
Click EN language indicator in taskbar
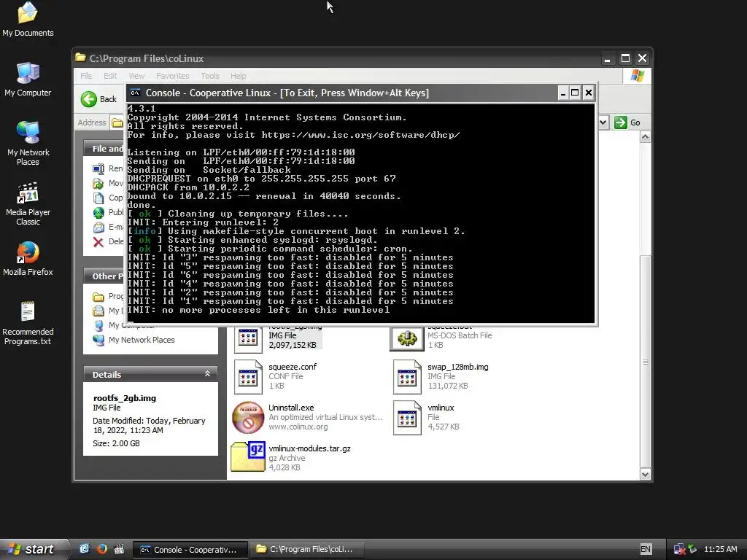(x=646, y=549)
